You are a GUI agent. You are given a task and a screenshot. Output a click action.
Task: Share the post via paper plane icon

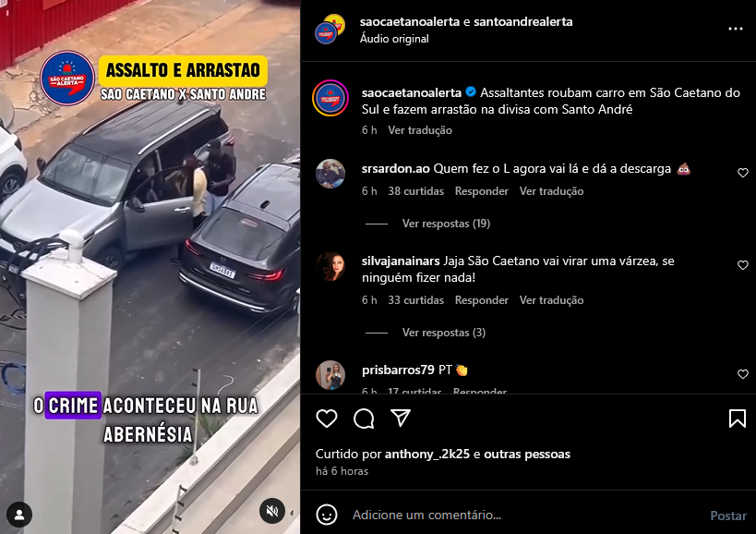coord(401,418)
